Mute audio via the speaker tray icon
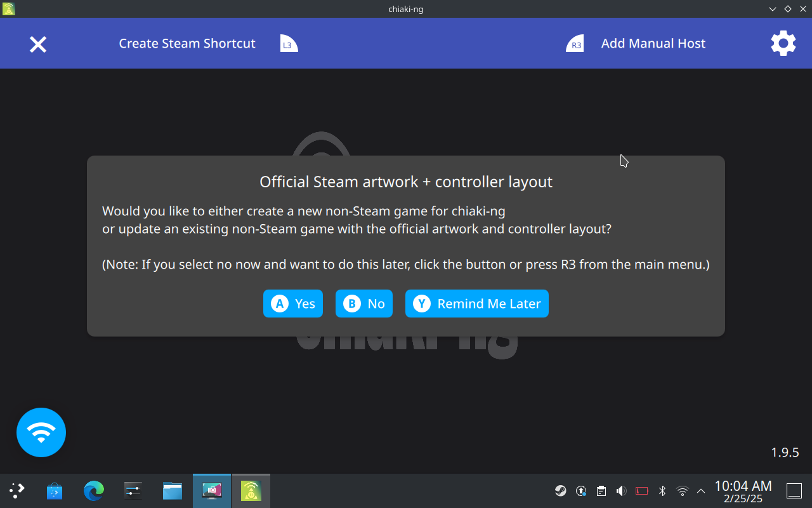812x508 pixels. (621, 490)
